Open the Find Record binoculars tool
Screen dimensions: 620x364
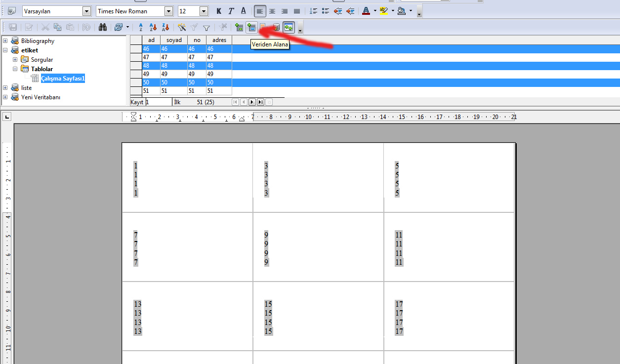coord(103,27)
